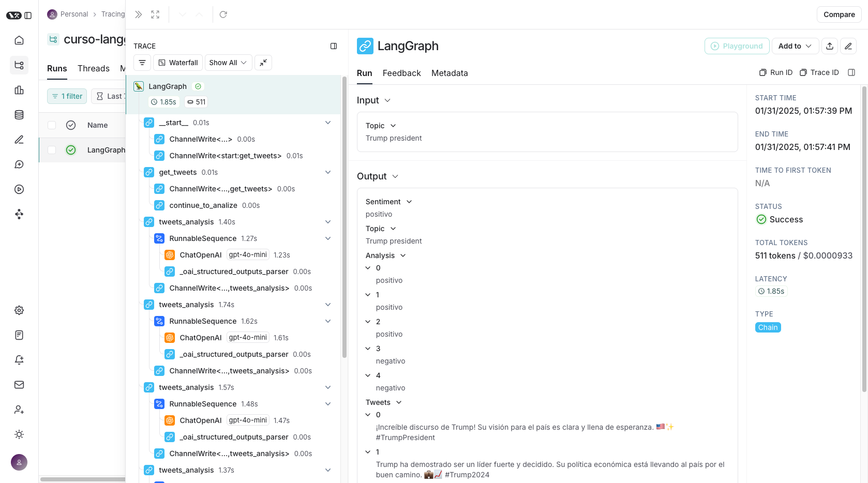
Task: Open the Home icon in sidebar
Action: [19, 40]
